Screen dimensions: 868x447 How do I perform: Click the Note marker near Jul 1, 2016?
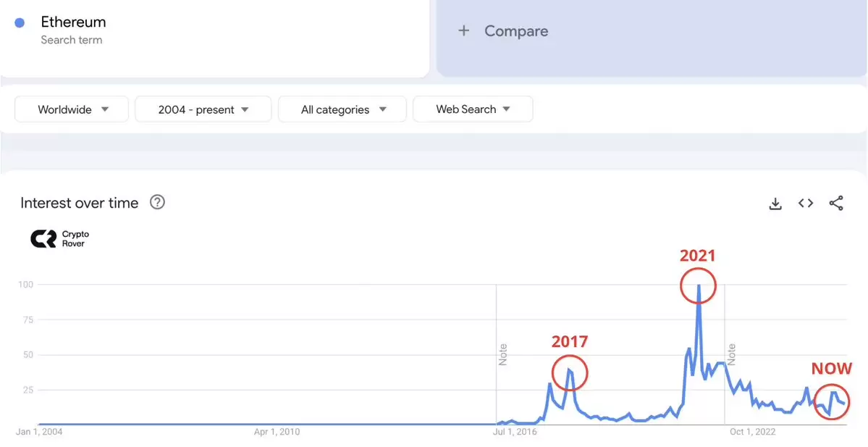pos(503,354)
